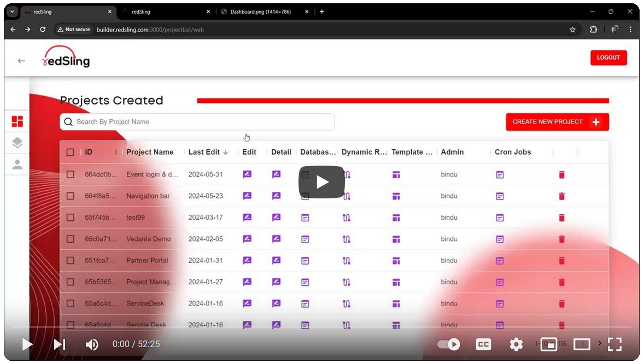Image resolution: width=644 pixels, height=364 pixels.
Task: Open the browser three-dot menu
Action: point(630,30)
